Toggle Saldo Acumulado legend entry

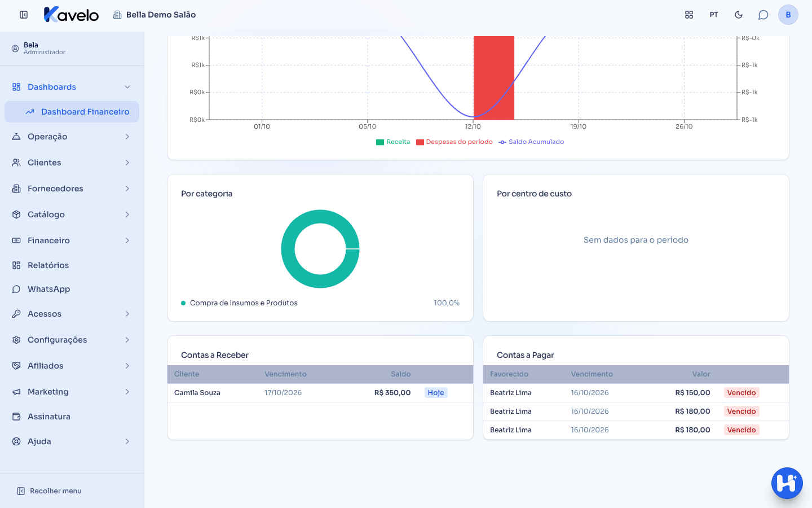pyautogui.click(x=531, y=142)
